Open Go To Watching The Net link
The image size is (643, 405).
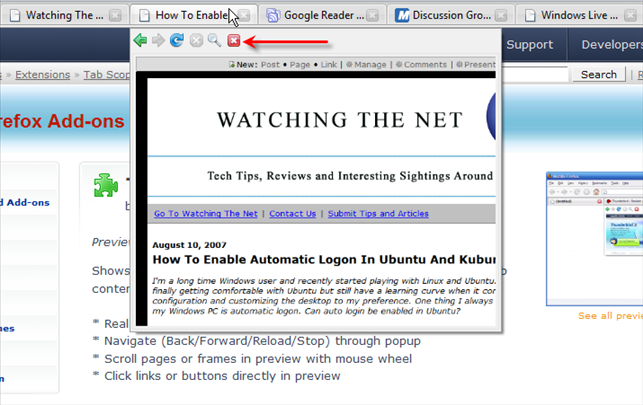pos(206,214)
